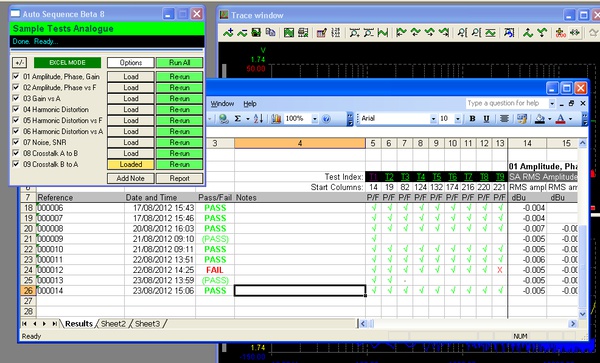This screenshot has height=363, width=600.
Task: Click the Font Color red A swatch
Action: [561, 119]
